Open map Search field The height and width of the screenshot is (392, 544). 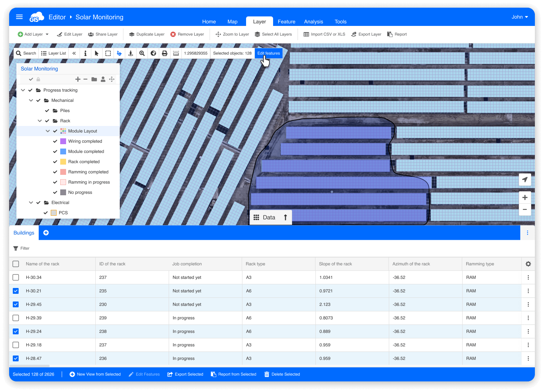pyautogui.click(x=26, y=53)
